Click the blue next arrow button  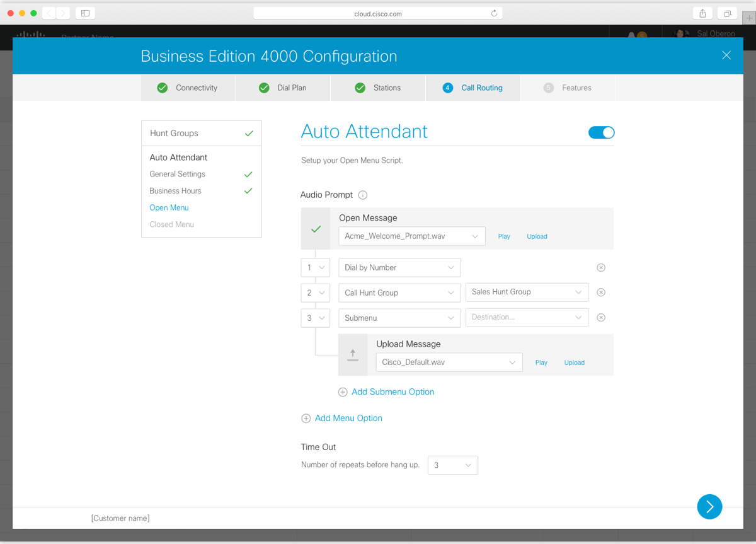[x=709, y=507]
